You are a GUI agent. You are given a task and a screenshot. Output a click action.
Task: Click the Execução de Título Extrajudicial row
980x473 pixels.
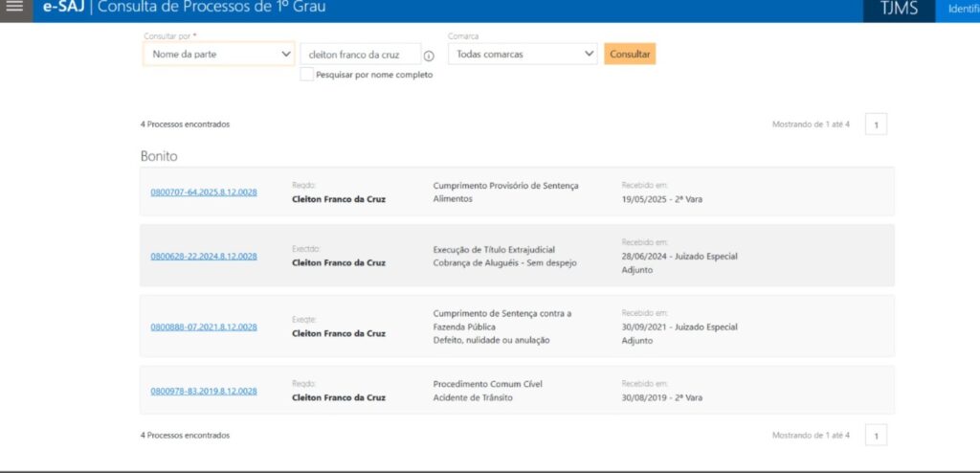494,250
